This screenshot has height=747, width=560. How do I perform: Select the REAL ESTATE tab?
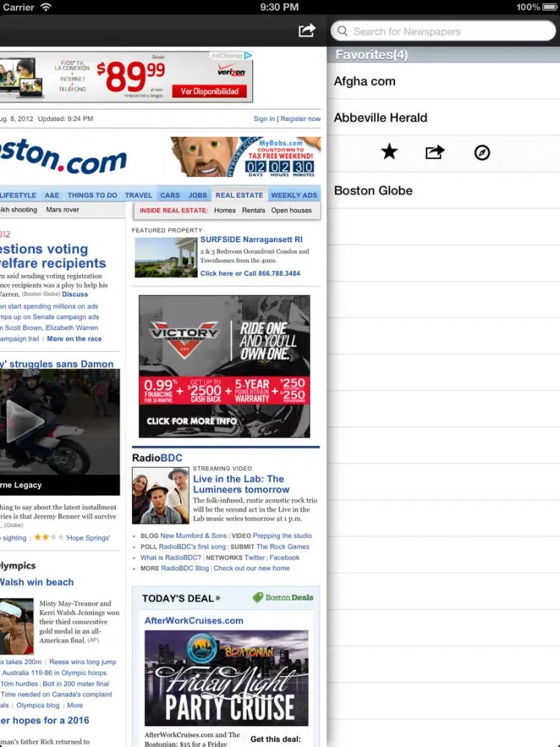239,195
